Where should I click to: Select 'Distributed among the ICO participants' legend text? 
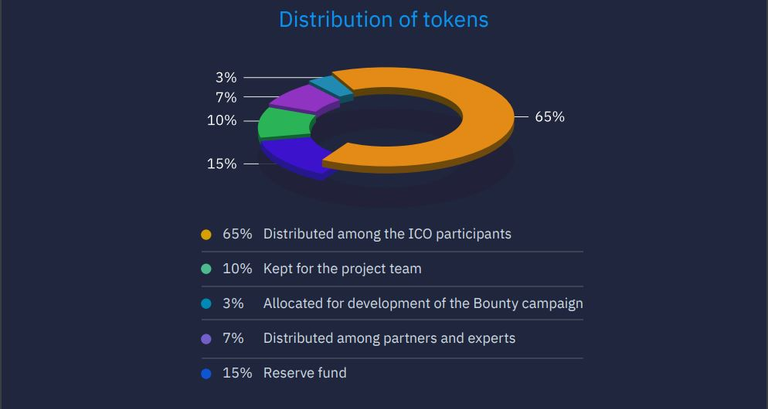387,234
